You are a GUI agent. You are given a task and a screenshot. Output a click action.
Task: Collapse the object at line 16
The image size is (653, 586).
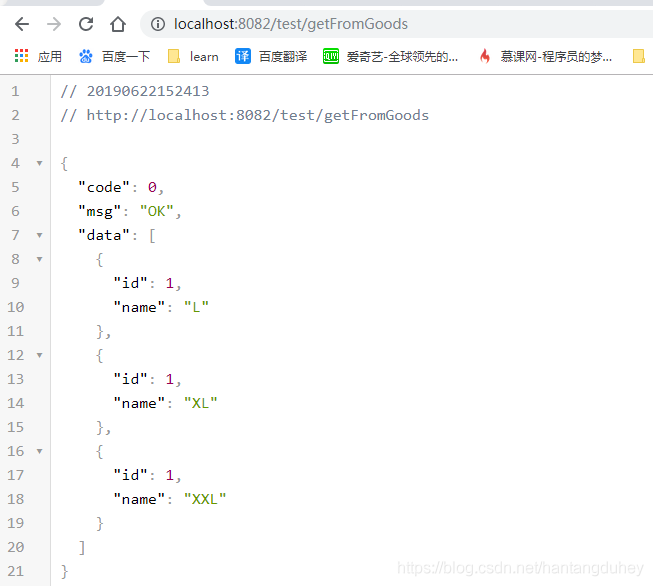pos(40,451)
